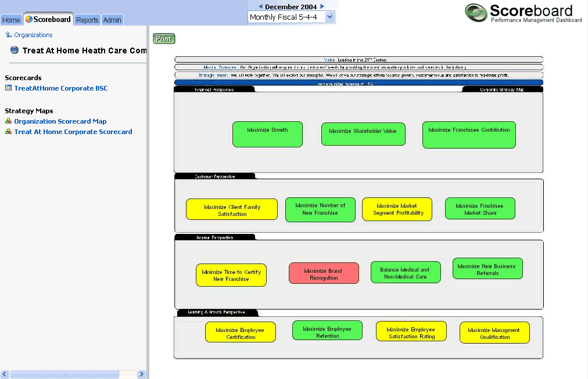Click the blue sales revenue goal bar
This screenshot has width=588, height=379.
(359, 83)
